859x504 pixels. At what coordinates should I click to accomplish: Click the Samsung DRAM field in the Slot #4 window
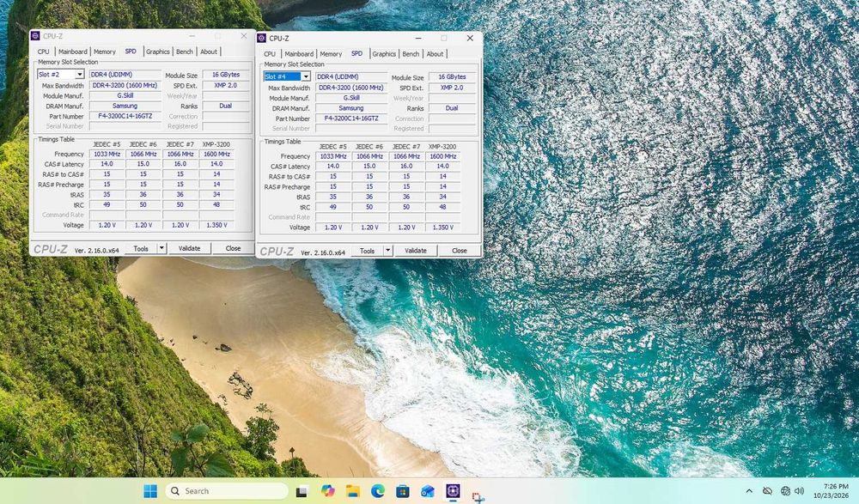tap(351, 108)
